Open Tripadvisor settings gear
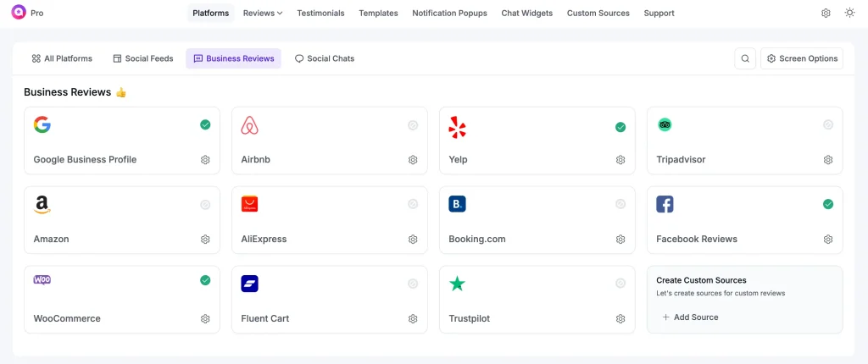 tap(828, 160)
